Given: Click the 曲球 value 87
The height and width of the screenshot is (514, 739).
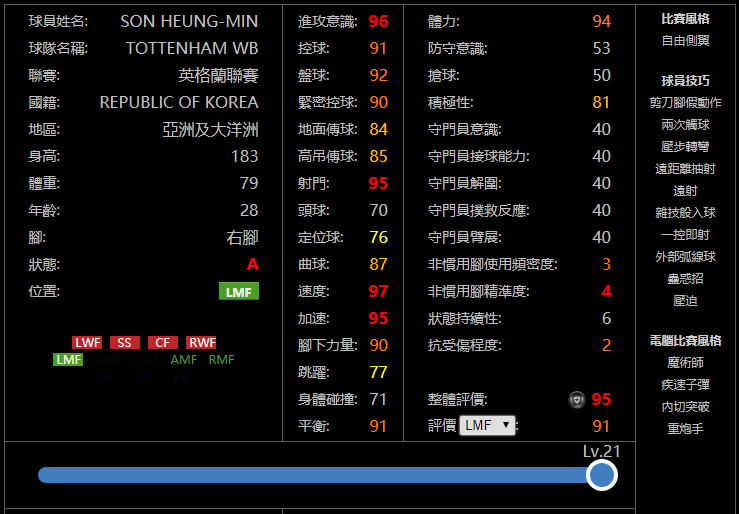Looking at the screenshot, I should pyautogui.click(x=378, y=264).
